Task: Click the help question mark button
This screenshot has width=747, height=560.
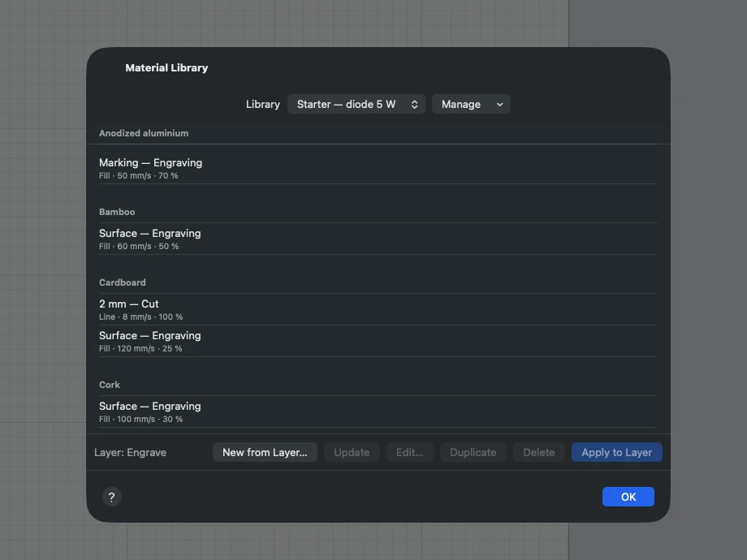Action: click(x=111, y=497)
